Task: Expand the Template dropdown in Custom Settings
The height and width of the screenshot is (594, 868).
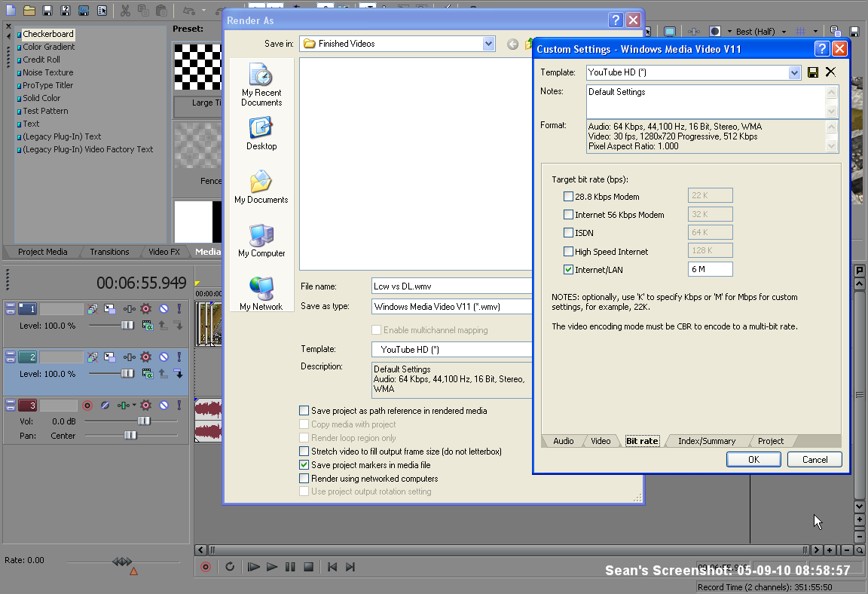Action: tap(794, 72)
